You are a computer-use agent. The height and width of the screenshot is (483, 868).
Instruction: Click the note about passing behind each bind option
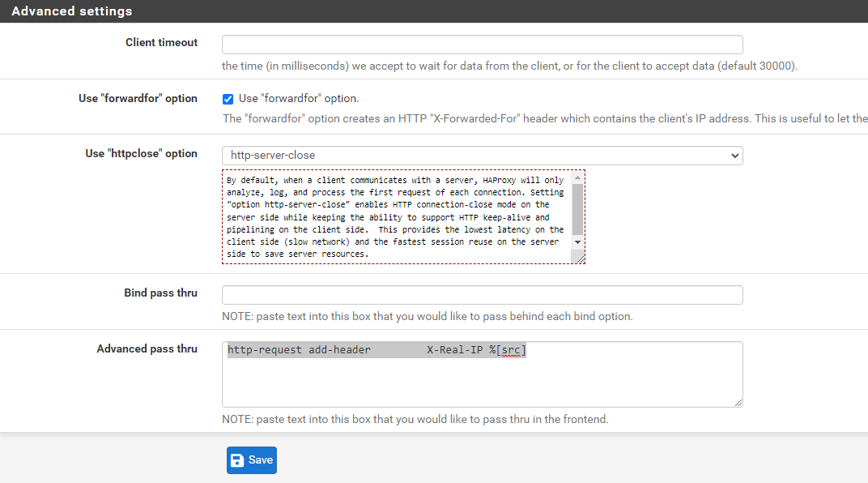[428, 316]
